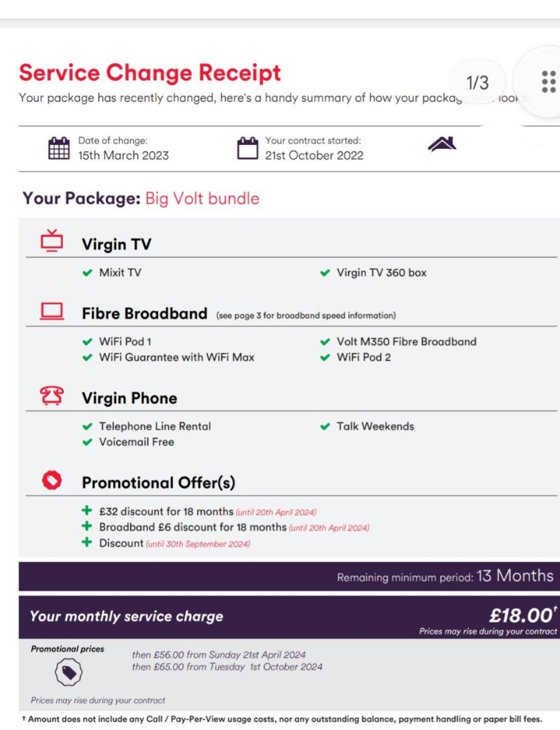Click plus icon beside Broadband £6 discount
The image size is (560, 730).
pos(87,526)
